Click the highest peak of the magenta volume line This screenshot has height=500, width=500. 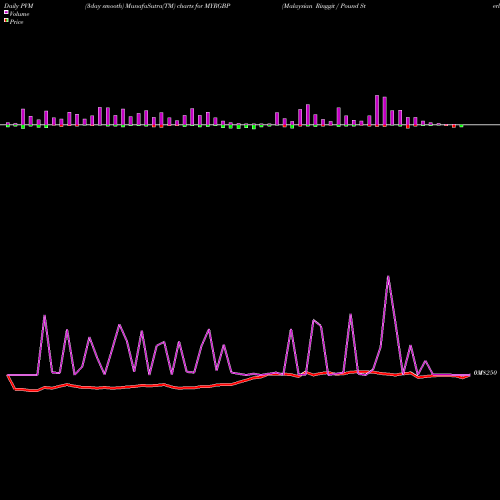pyautogui.click(x=388, y=277)
